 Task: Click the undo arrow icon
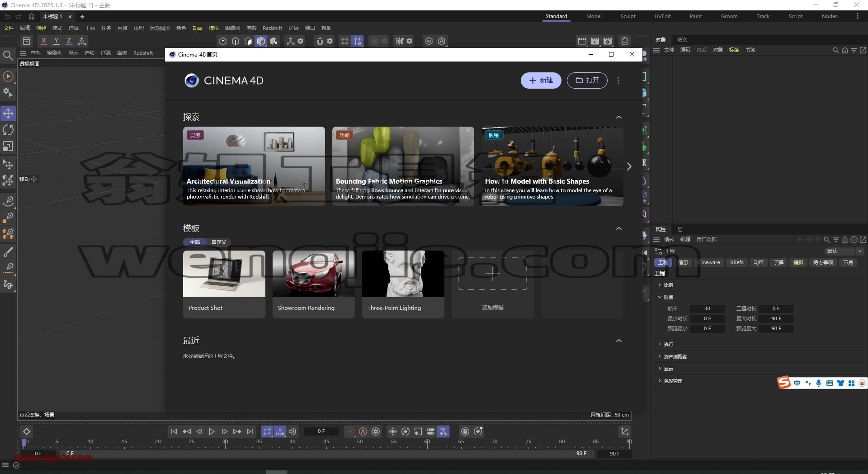[x=8, y=16]
